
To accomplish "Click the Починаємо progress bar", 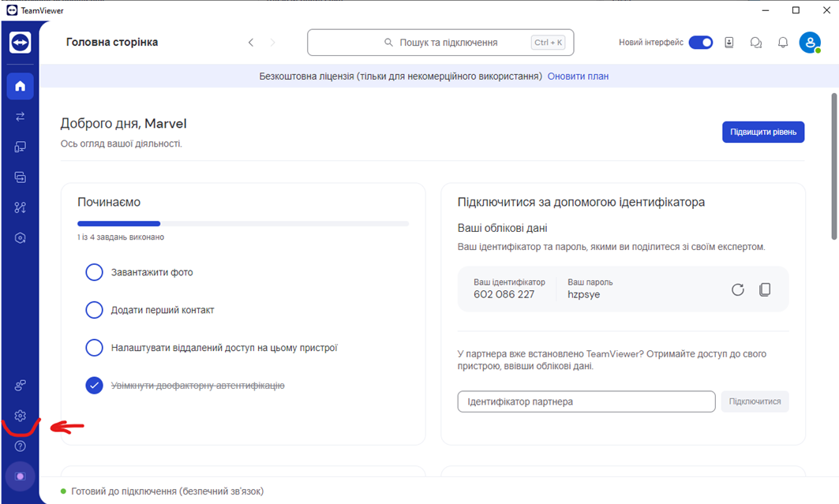I will (x=243, y=224).
